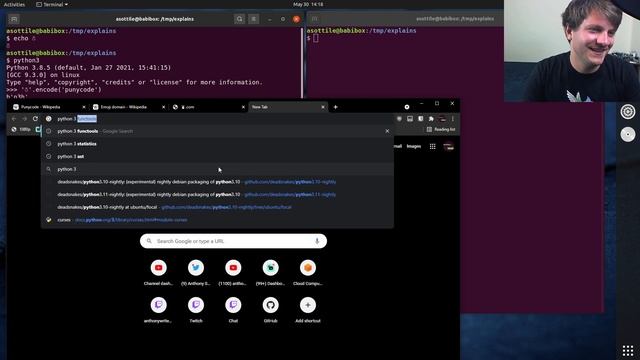This screenshot has width=640, height=360.
Task: Open the Twitter shortcut tile
Action: tap(196, 273)
